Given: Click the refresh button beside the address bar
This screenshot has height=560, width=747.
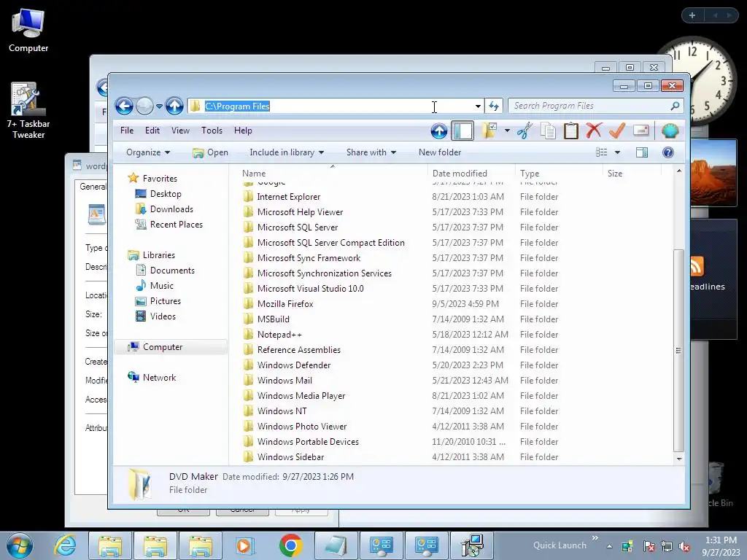Looking at the screenshot, I should point(494,106).
